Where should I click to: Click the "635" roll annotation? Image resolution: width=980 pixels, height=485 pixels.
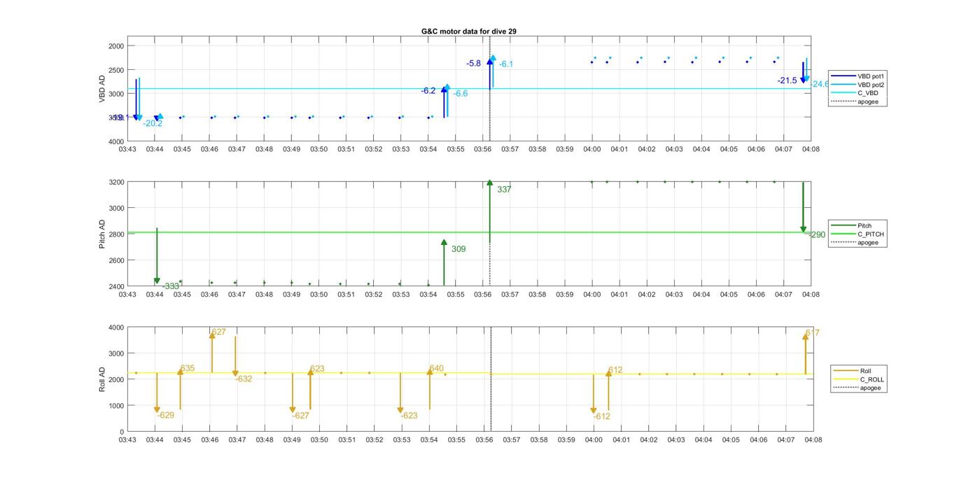[188, 368]
